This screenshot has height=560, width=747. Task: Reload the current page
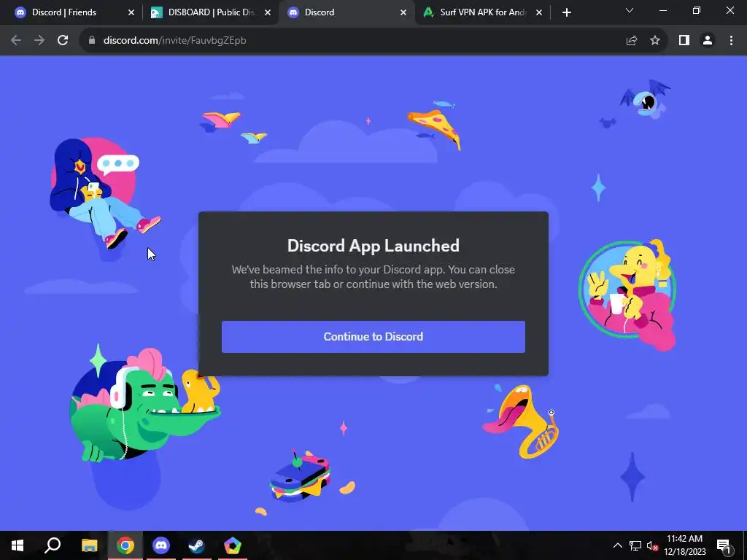pyautogui.click(x=63, y=41)
